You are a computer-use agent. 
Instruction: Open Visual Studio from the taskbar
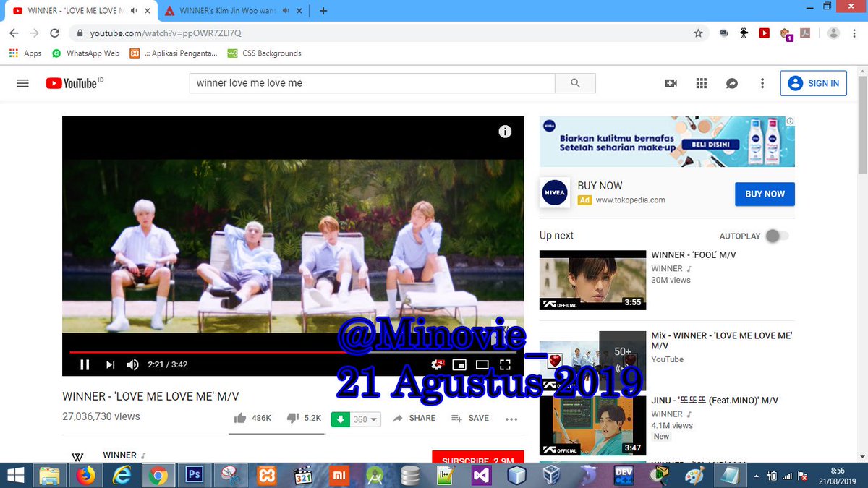coord(481,475)
